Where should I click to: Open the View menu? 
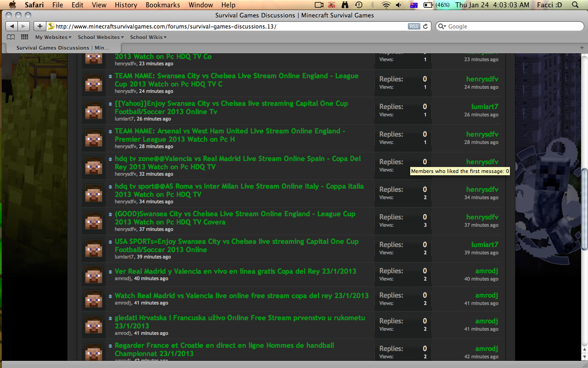point(99,5)
